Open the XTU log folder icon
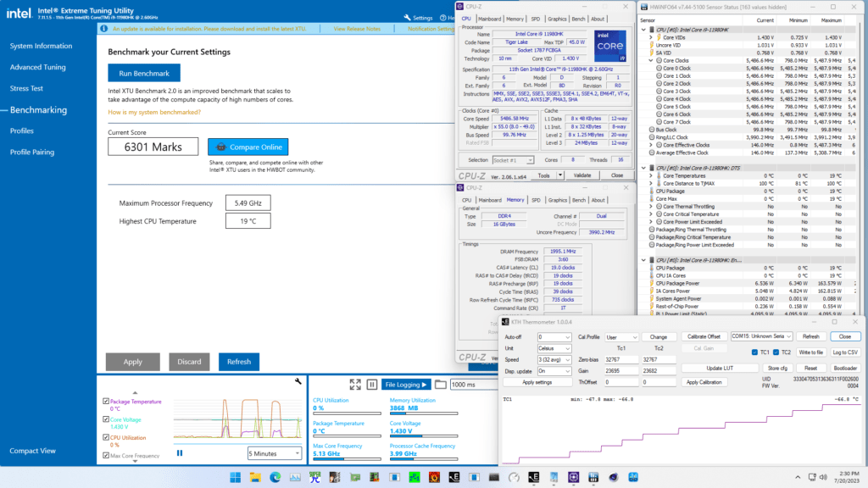The width and height of the screenshot is (868, 488). (x=441, y=384)
